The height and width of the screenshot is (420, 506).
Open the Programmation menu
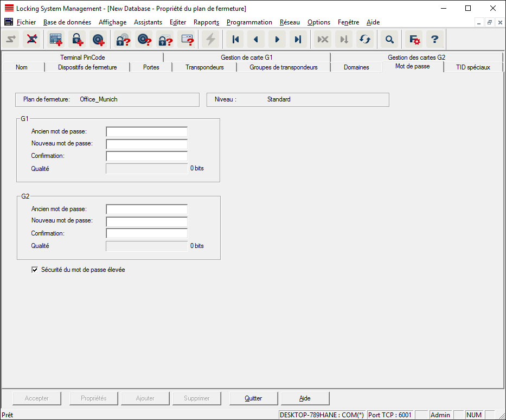pos(249,22)
